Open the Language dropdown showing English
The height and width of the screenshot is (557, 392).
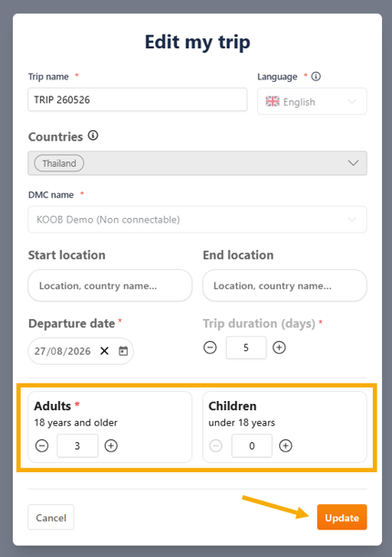click(312, 101)
